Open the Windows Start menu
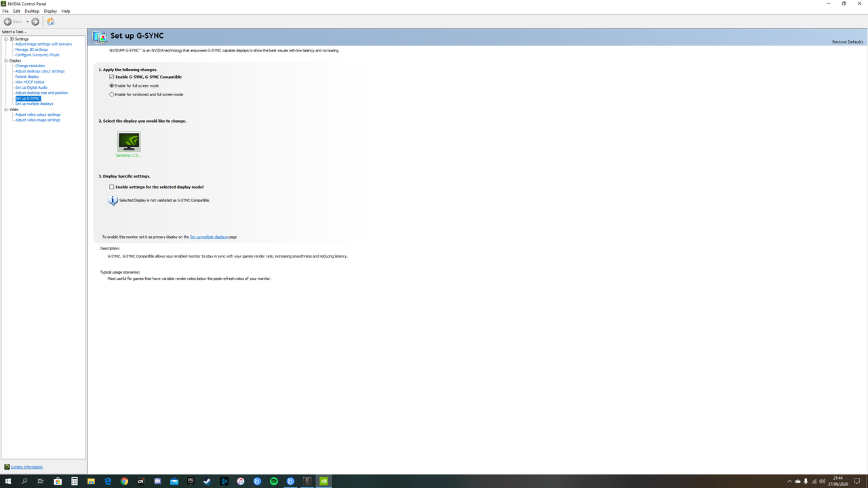This screenshot has width=868, height=488. coord(8,481)
